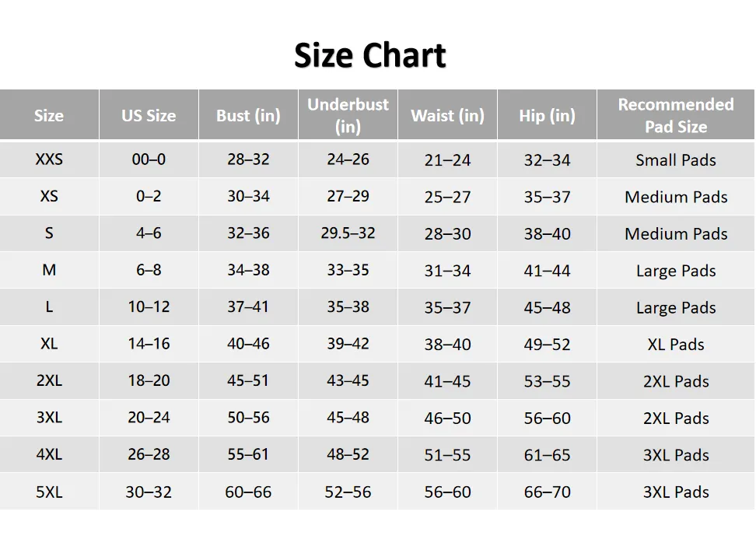This screenshot has width=756, height=557.
Task: Select the 2XL size label
Action: [49, 381]
